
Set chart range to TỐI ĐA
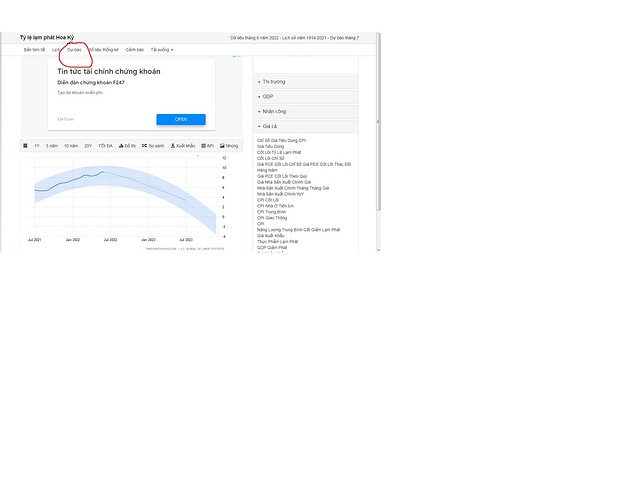[105, 145]
